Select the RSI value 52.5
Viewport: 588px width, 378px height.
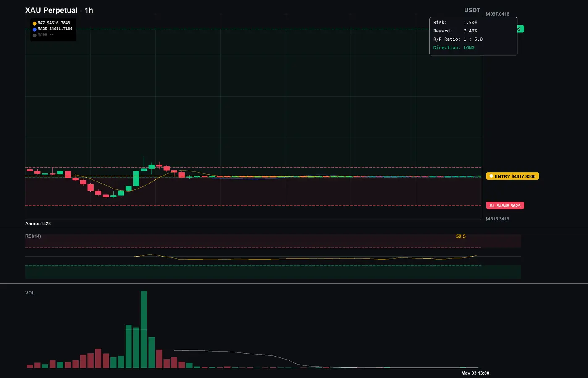tap(461, 236)
